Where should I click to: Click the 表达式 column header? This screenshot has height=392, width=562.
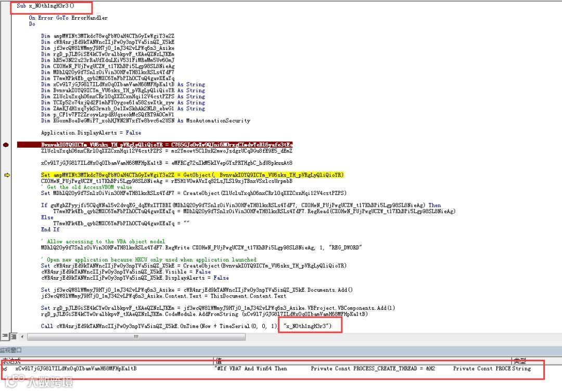[x=11, y=360]
